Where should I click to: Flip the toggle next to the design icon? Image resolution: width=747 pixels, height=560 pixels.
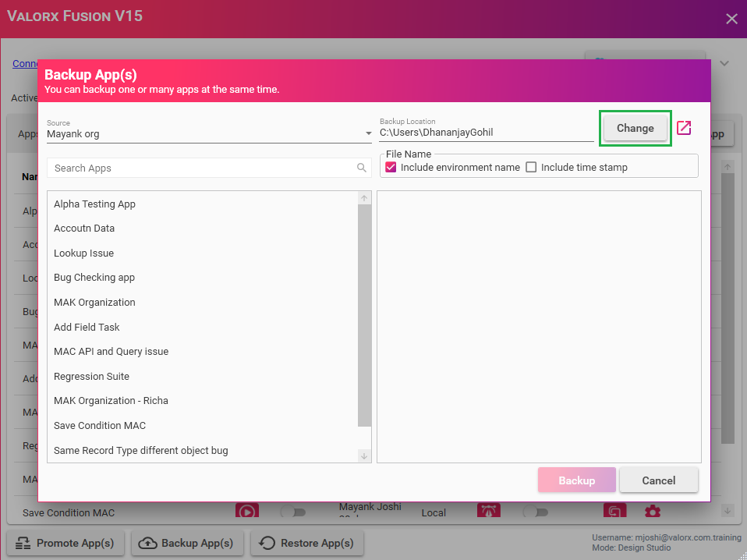(535, 512)
